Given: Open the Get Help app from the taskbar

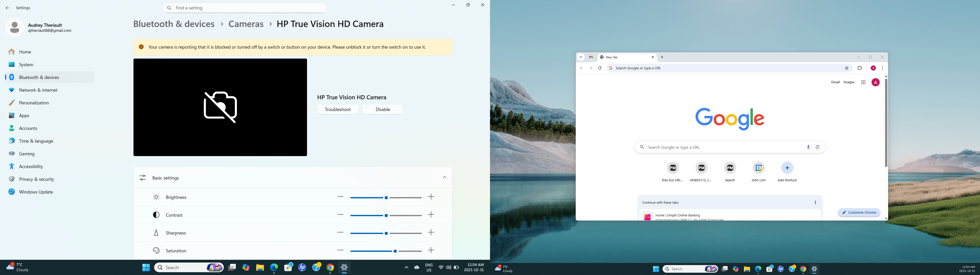Looking at the screenshot, I should pyautogui.click(x=316, y=267).
